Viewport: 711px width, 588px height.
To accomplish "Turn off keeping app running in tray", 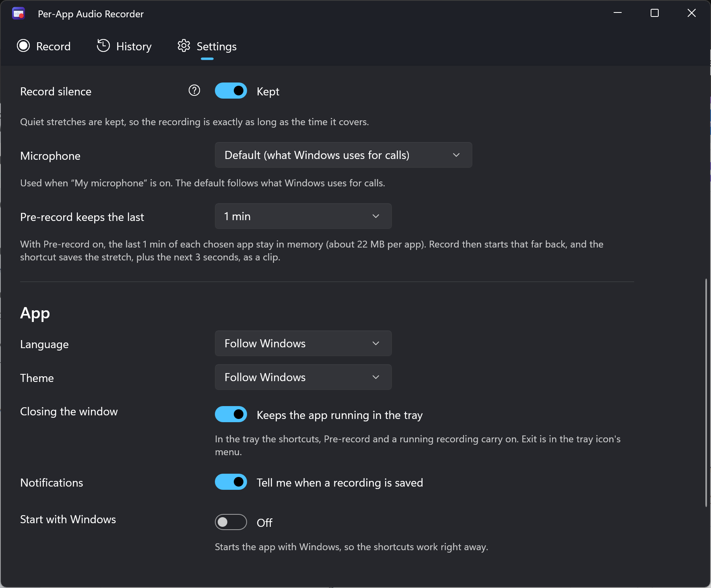I will click(x=231, y=415).
